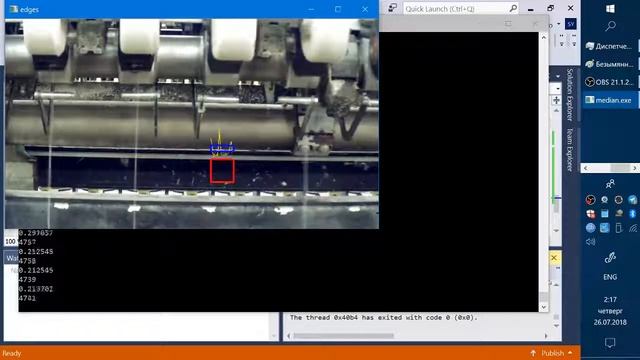Click the taskbar overflow left arrow
640x360 pixels.
pos(585,168)
